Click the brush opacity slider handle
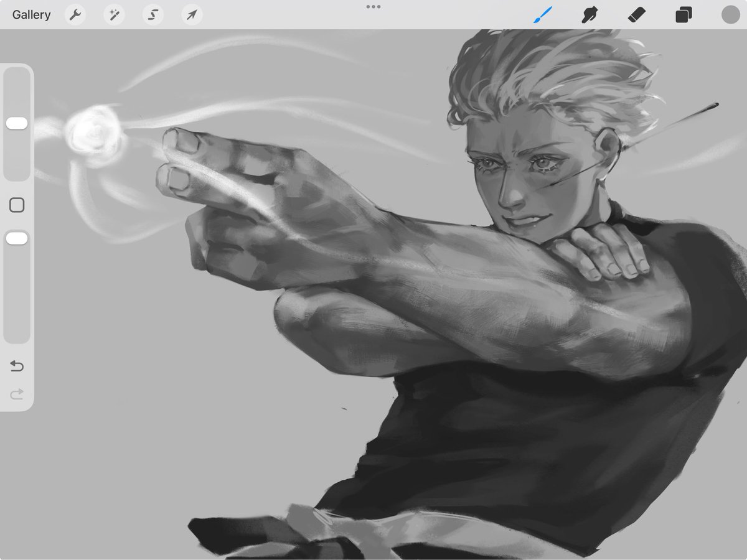Image resolution: width=747 pixels, height=560 pixels. click(17, 238)
